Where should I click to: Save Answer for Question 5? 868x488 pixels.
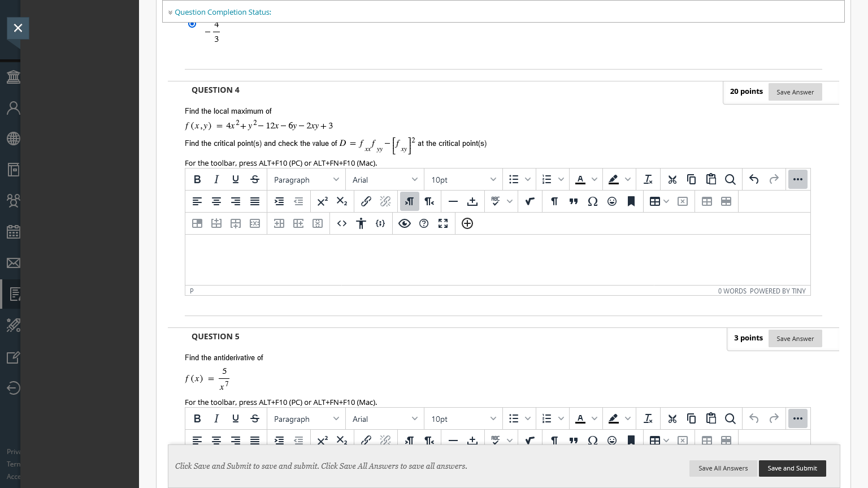click(x=795, y=339)
